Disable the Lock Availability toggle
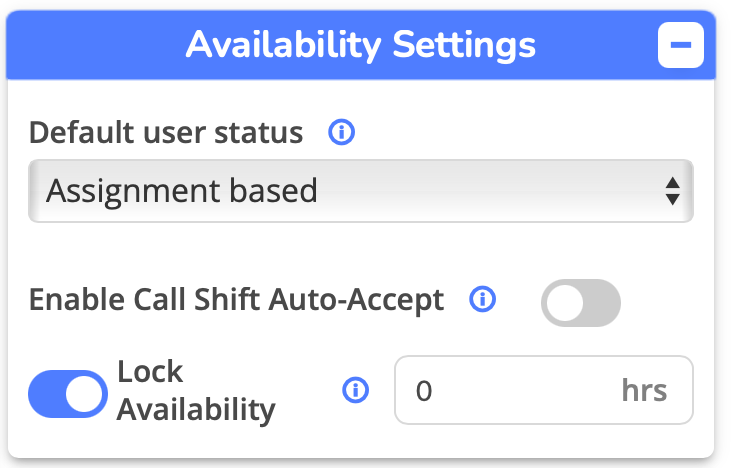This screenshot has height=468, width=736. (68, 394)
